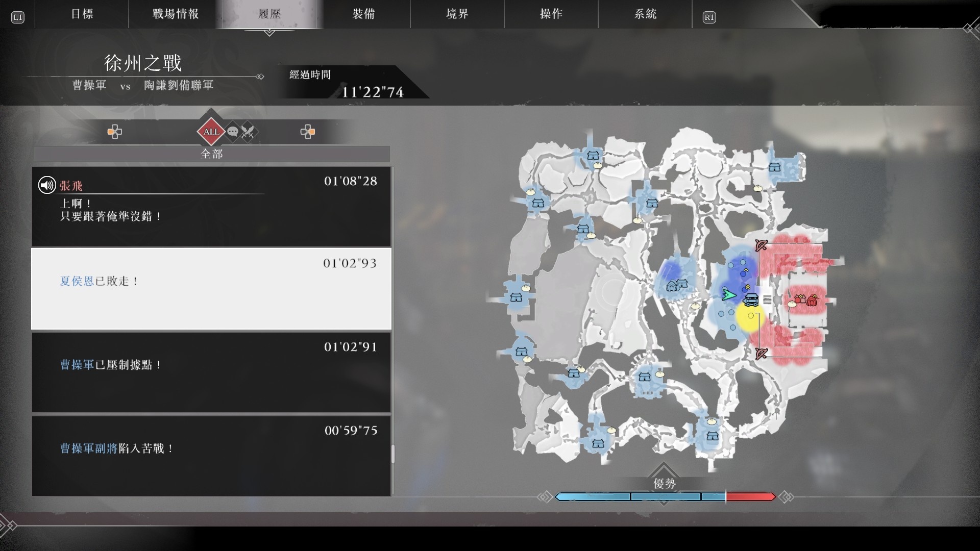The height and width of the screenshot is (551, 980).
Task: Click the battle log scrollbar thumb
Action: click(393, 454)
